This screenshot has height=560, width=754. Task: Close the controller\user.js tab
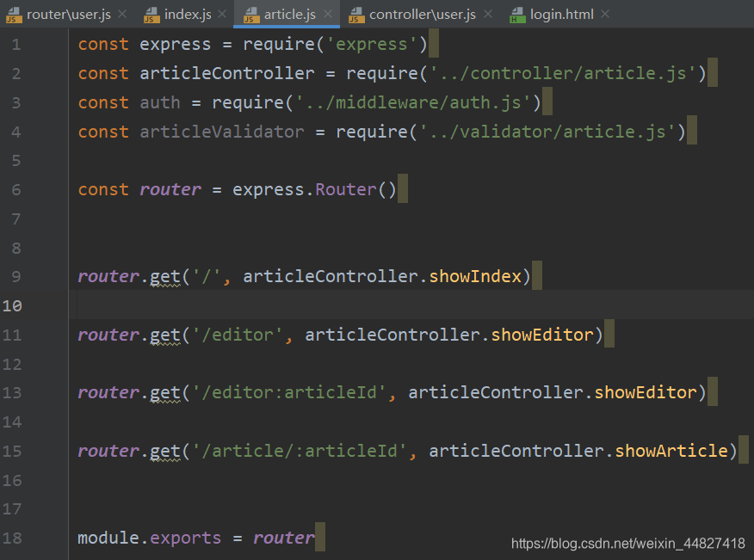(x=487, y=14)
